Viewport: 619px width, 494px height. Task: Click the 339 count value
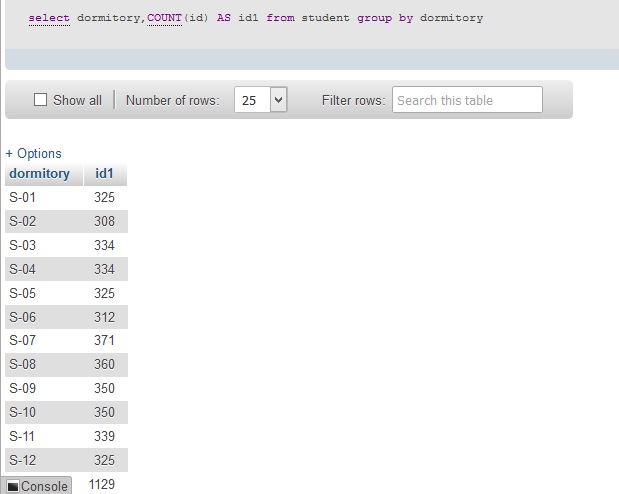pyautogui.click(x=104, y=436)
